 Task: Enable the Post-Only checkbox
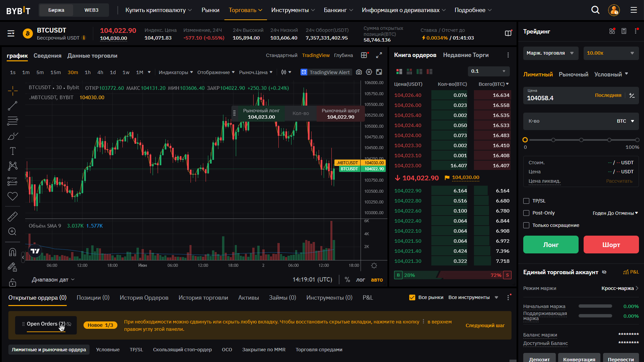point(526,213)
